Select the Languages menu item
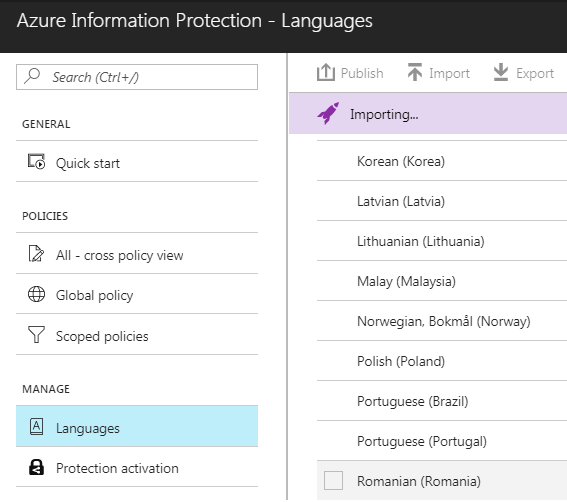Viewport: 567px width, 502px height. pyautogui.click(x=137, y=427)
